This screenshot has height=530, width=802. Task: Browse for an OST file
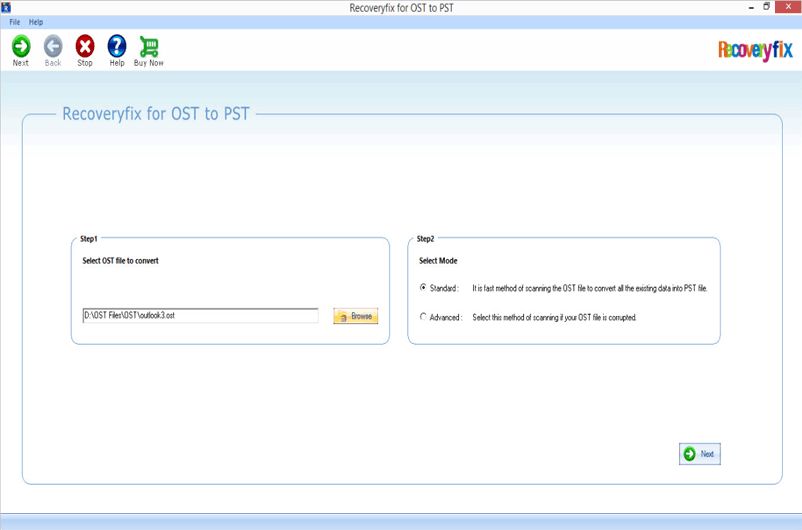(x=355, y=316)
